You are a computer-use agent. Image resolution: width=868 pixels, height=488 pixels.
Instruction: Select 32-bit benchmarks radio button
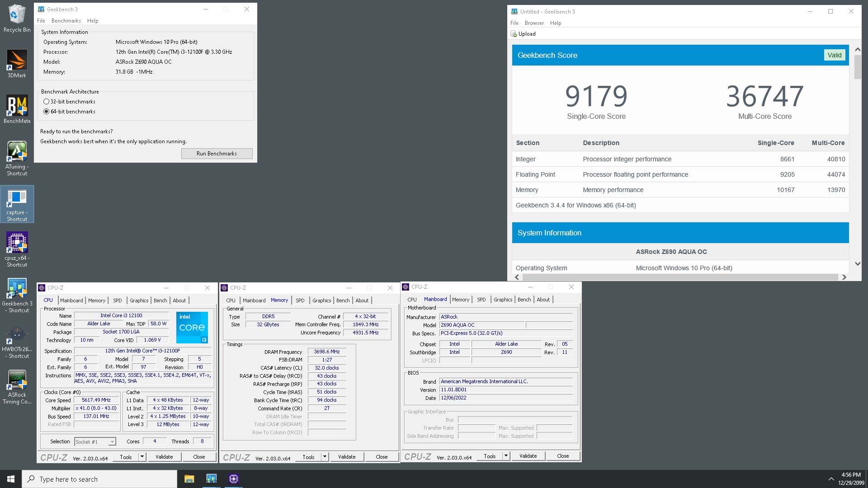tap(46, 102)
